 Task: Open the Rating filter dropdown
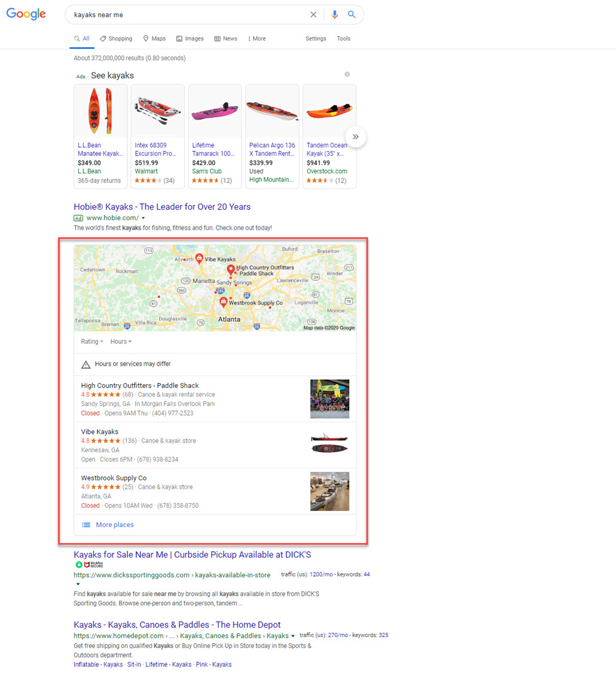coord(92,342)
